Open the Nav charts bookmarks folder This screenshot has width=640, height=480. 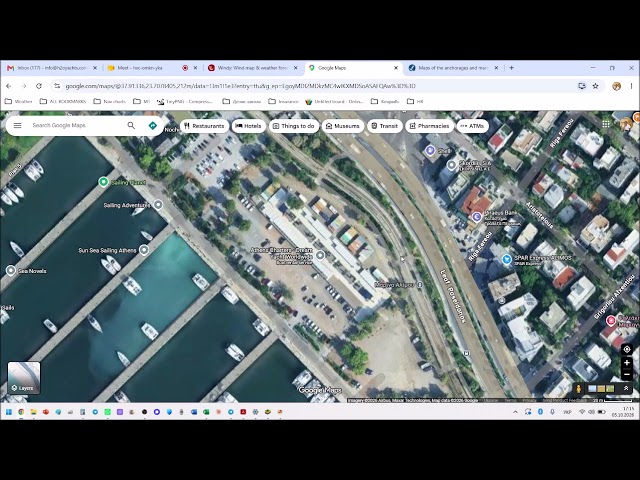tap(109, 101)
